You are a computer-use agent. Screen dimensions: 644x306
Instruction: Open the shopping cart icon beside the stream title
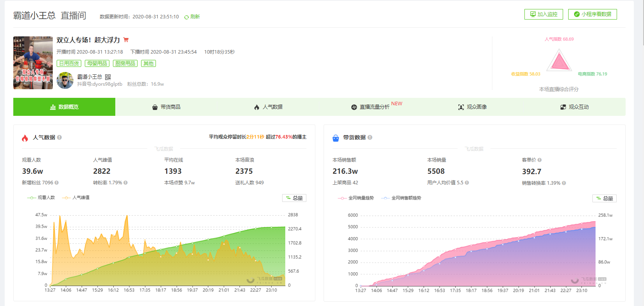[126, 40]
